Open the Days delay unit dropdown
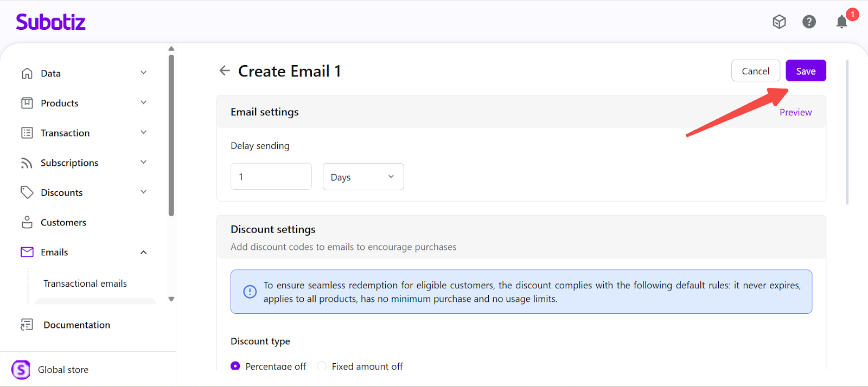 coord(363,177)
